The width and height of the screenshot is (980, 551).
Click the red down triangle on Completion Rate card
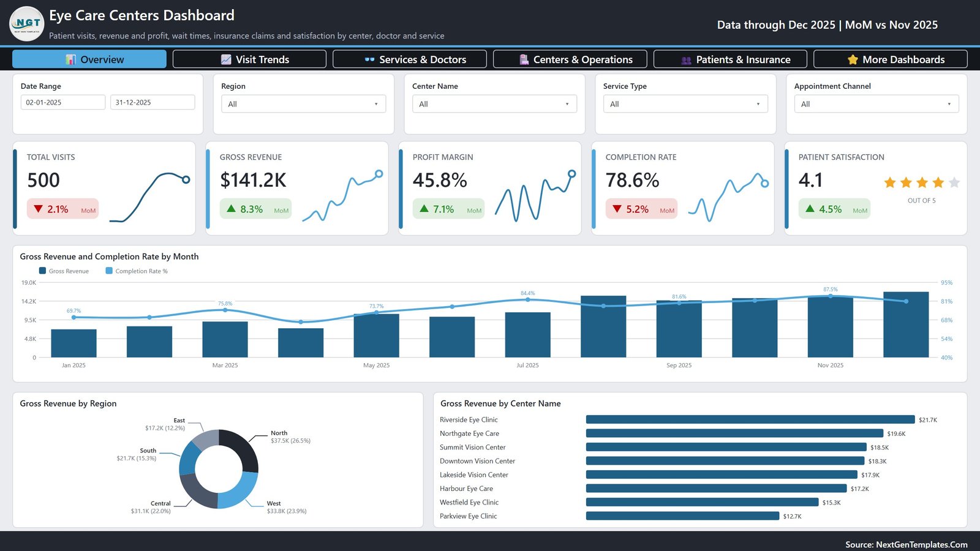pos(617,209)
